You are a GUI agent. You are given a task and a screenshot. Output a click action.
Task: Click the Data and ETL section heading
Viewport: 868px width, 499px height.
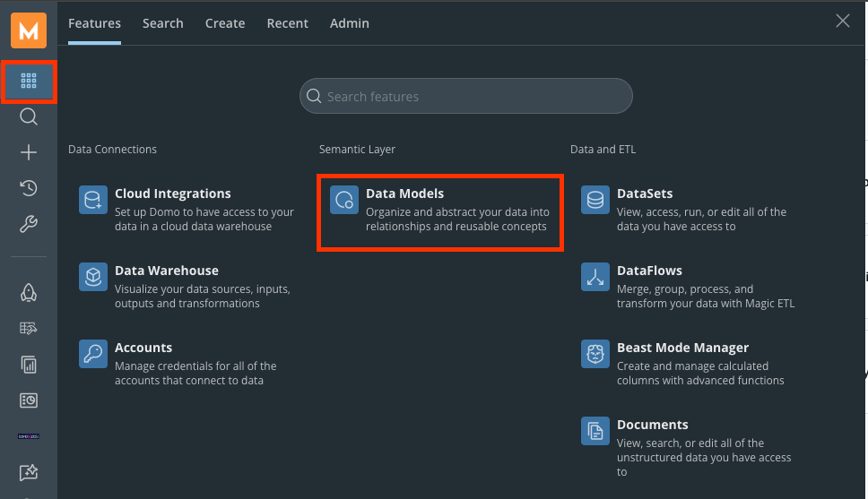pyautogui.click(x=603, y=150)
